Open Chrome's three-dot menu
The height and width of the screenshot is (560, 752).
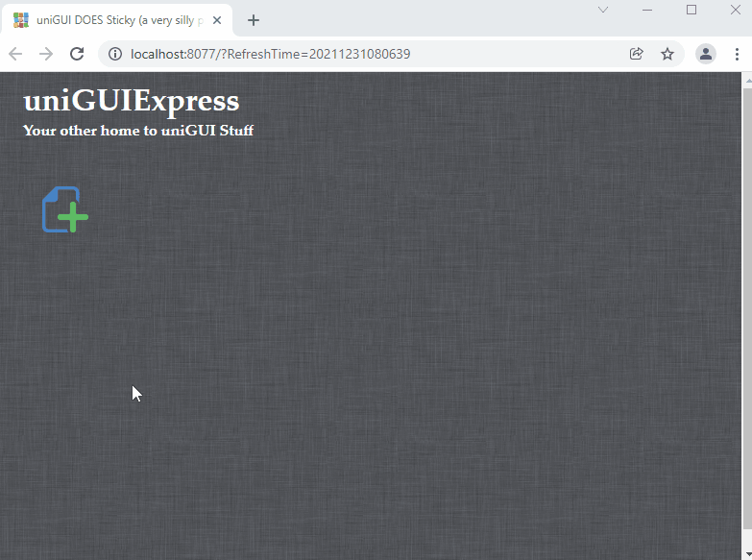(737, 54)
